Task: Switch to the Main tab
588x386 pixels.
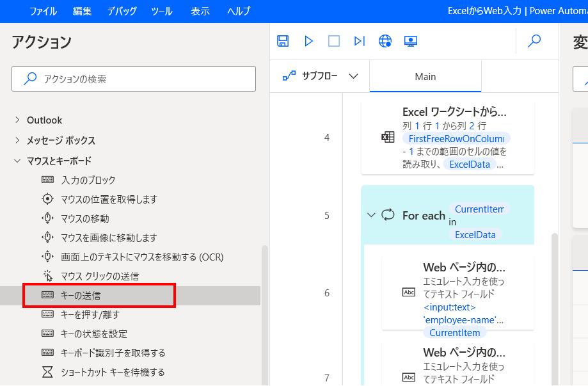Action: pyautogui.click(x=424, y=76)
